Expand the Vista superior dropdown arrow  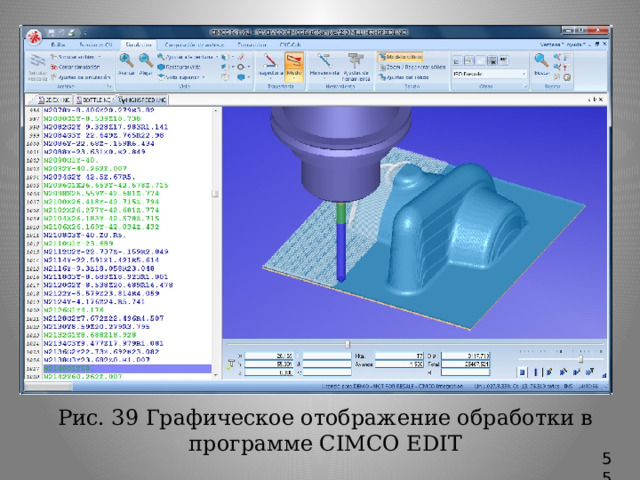pos(203,77)
